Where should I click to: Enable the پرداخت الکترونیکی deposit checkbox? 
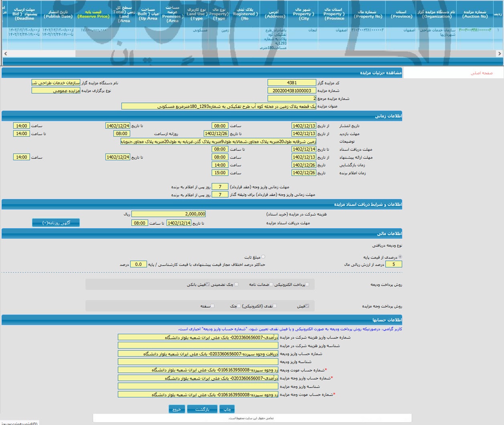point(307,284)
